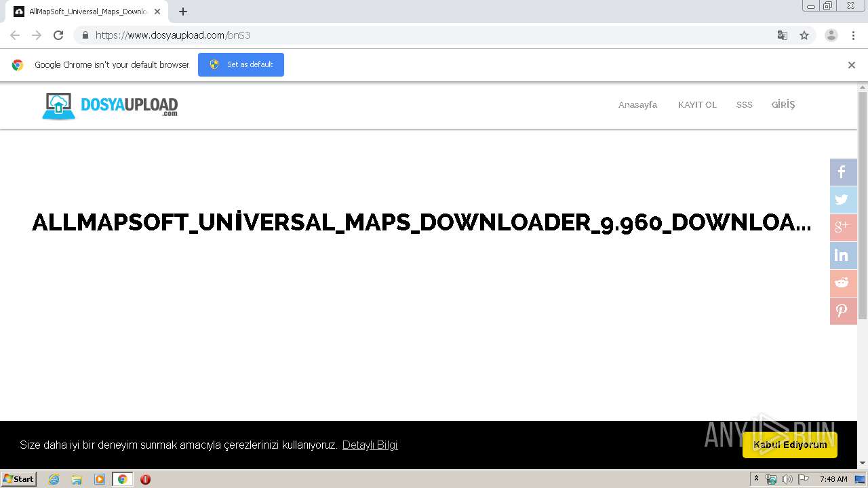Show hidden system tray icons

point(756,479)
